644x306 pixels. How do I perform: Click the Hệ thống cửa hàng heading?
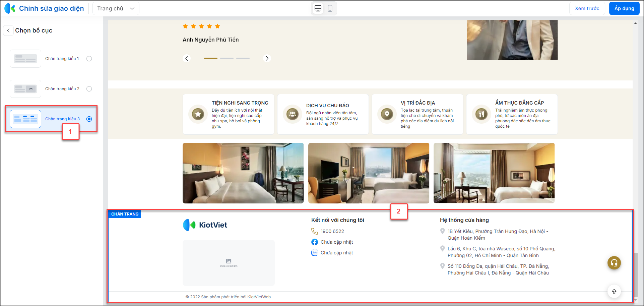[464, 220]
